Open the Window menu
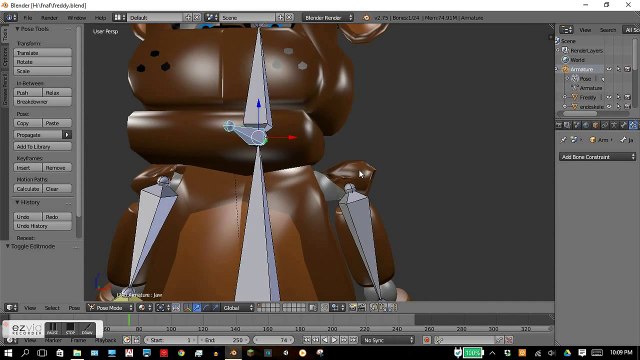 tap(76, 18)
